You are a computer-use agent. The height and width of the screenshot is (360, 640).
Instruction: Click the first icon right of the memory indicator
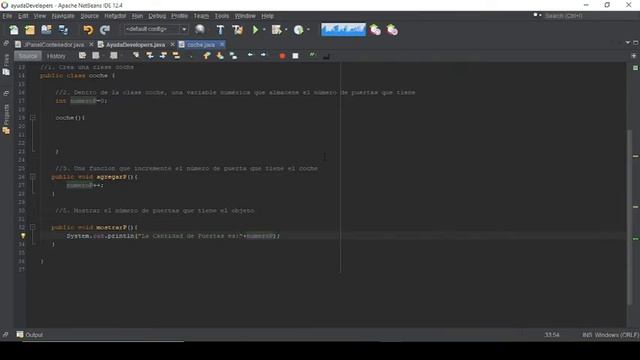coord(375,30)
